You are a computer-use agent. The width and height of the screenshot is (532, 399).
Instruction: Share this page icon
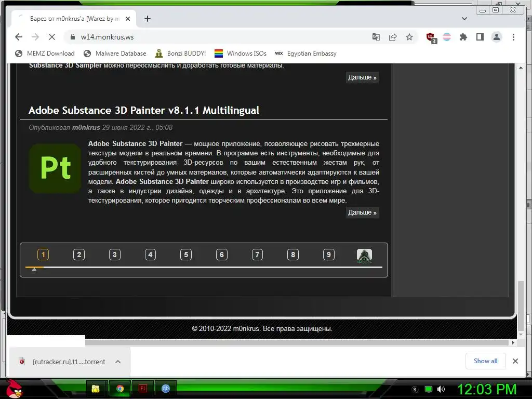[x=393, y=37]
